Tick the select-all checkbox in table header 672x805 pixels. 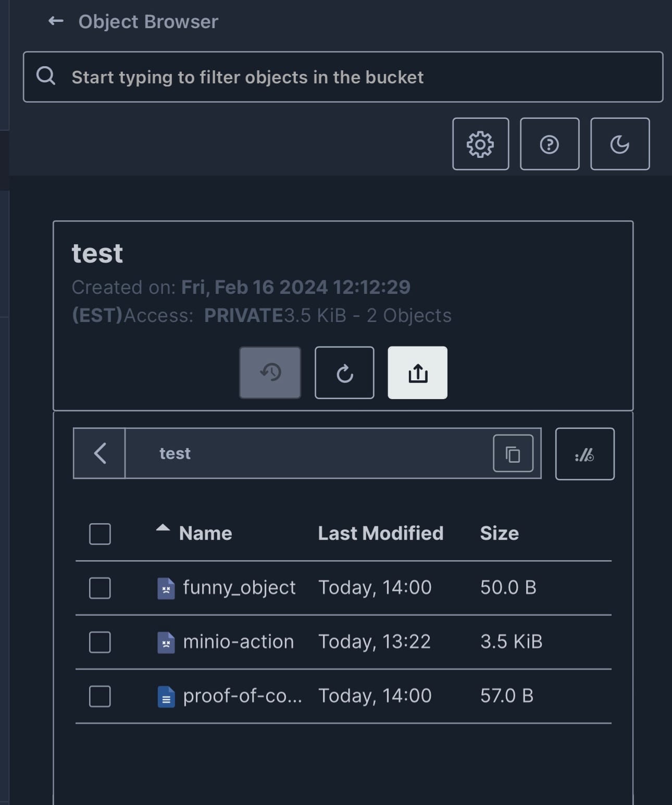100,534
